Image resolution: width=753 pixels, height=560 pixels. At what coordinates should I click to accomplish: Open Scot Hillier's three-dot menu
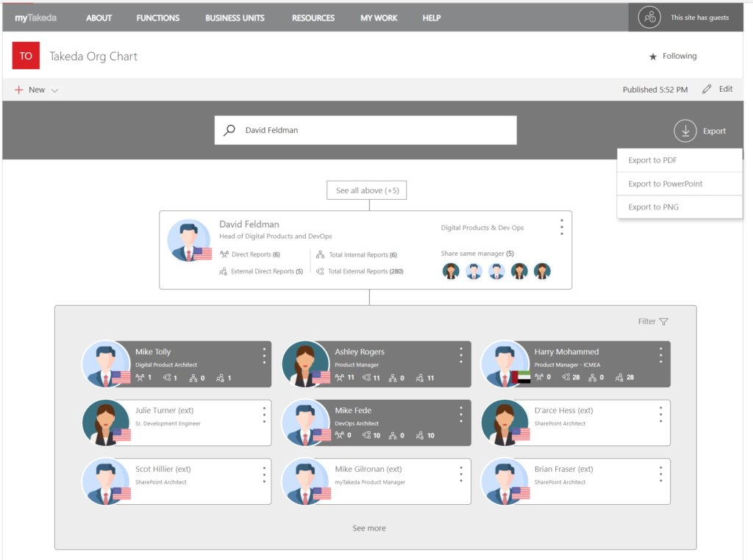click(264, 474)
